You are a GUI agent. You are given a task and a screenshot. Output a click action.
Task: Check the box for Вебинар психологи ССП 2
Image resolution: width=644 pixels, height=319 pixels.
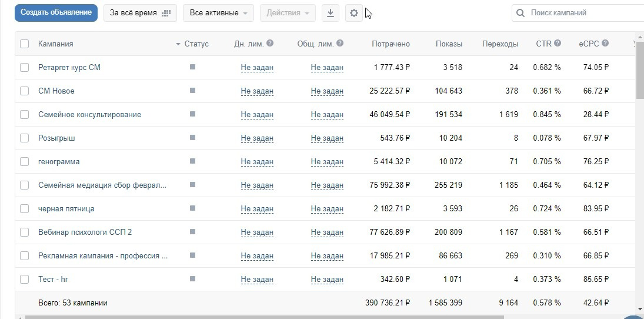point(24,232)
